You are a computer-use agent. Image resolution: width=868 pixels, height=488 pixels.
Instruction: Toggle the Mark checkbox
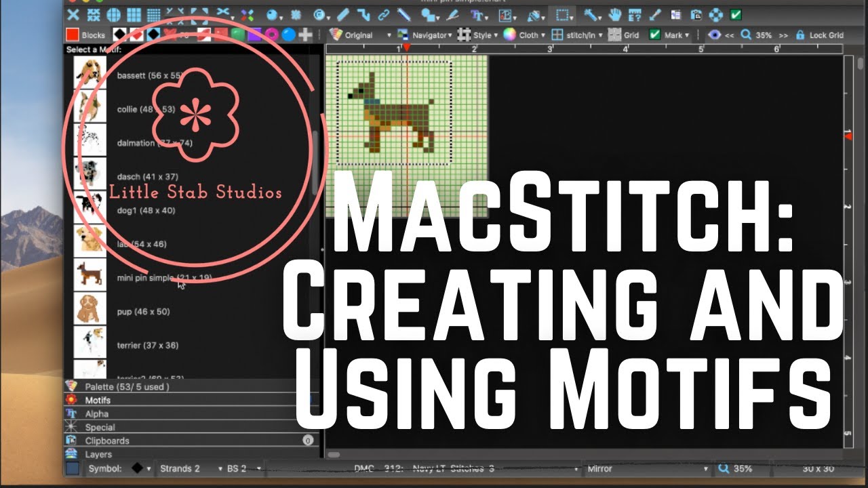coord(654,35)
